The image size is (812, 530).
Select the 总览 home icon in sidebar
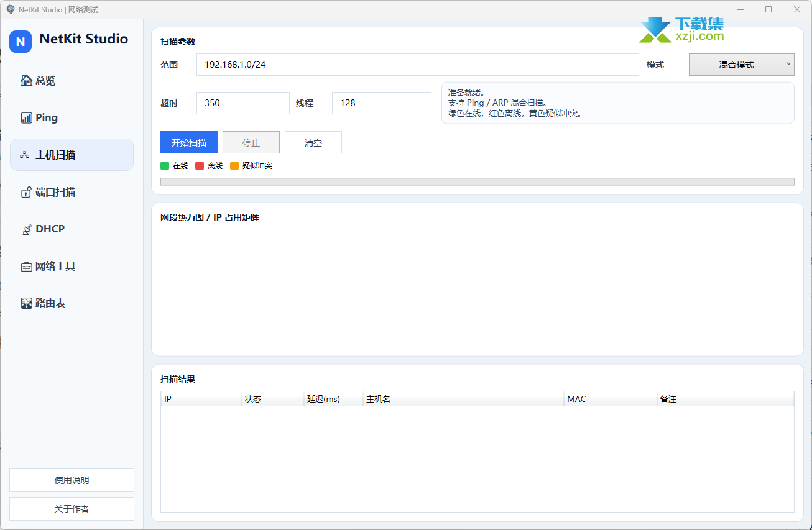[27, 80]
